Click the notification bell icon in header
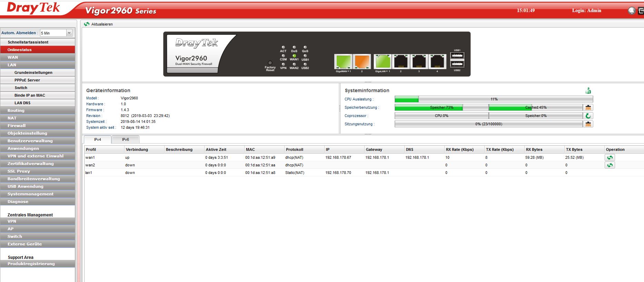 632,11
